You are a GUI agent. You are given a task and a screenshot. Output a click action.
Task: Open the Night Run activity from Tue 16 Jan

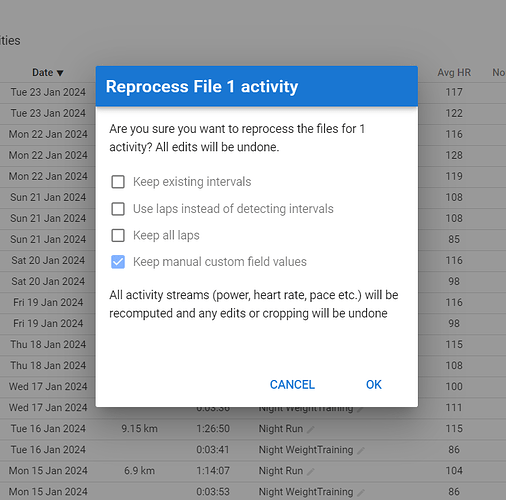[281, 429]
